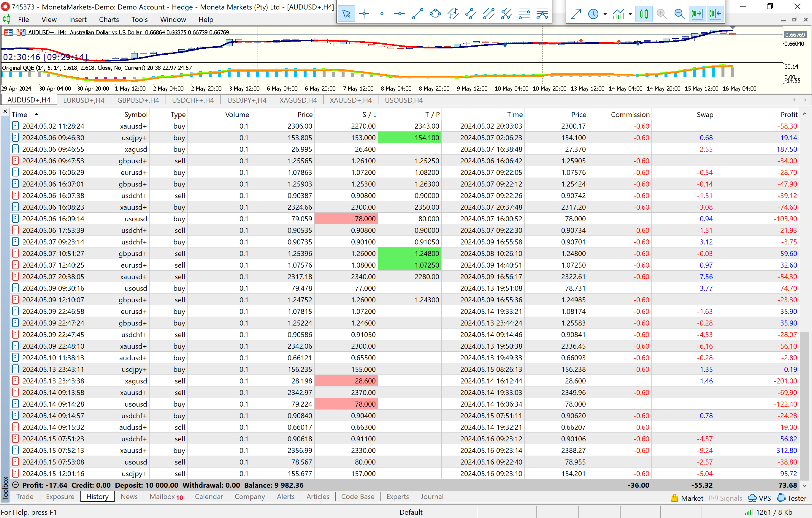Switch to the XAUUSD+,H4 chart tab
This screenshot has width=812, height=518.
tap(351, 100)
